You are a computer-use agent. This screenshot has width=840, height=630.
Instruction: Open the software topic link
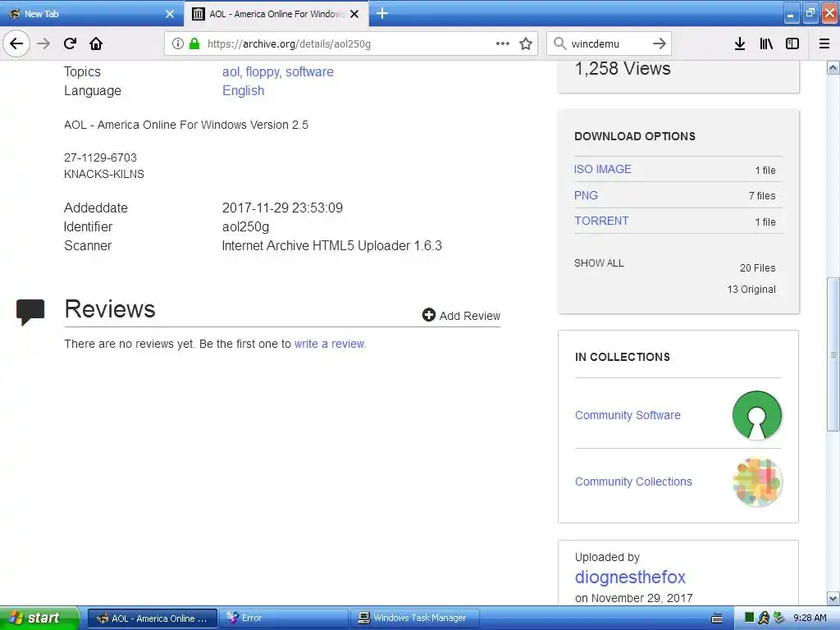click(x=309, y=72)
